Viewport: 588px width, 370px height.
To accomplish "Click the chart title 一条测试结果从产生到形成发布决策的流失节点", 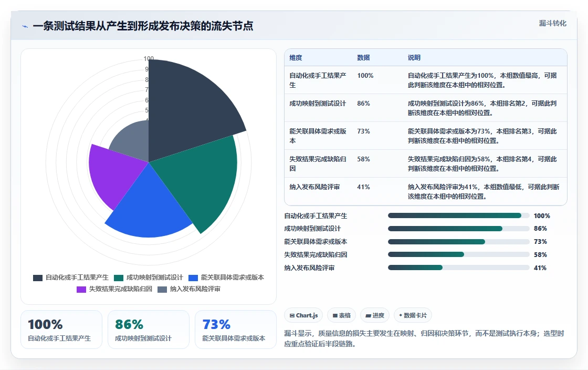I will click(143, 26).
